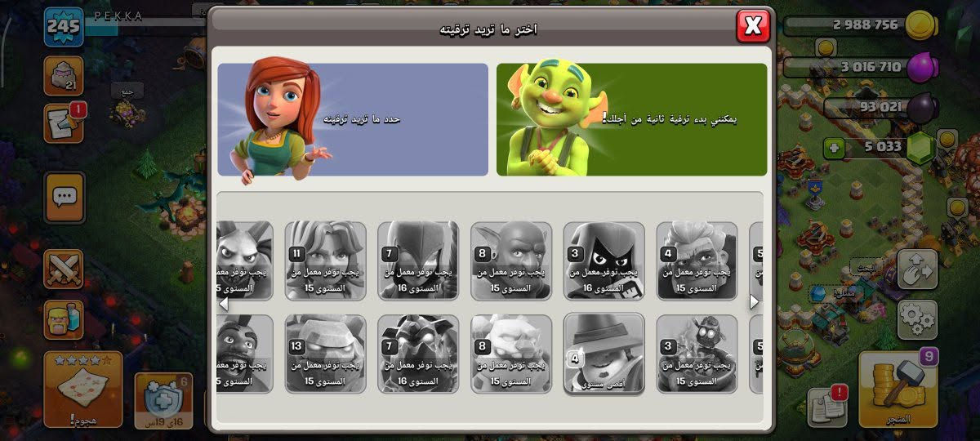
Task: Select the goblin second-upgrade banner
Action: point(632,120)
